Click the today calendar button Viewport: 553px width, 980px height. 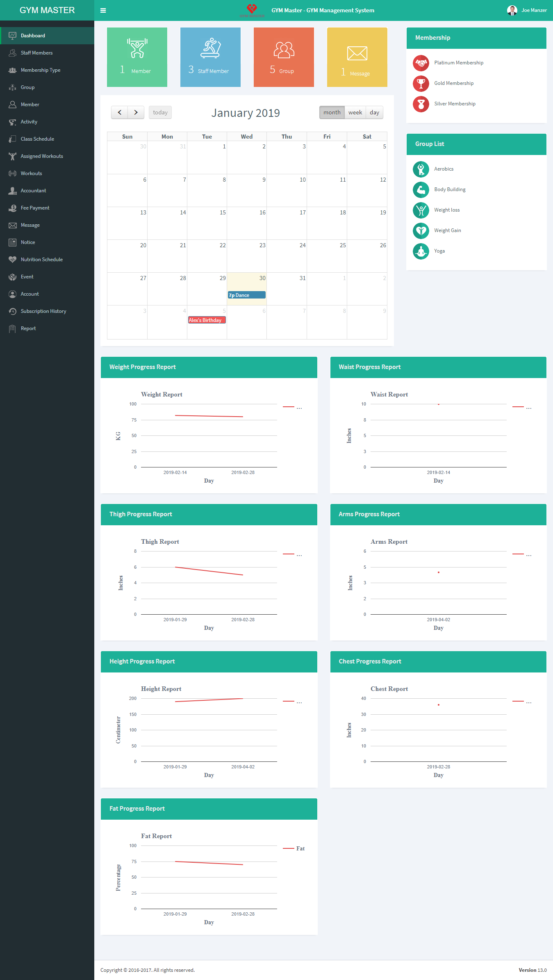(x=160, y=113)
